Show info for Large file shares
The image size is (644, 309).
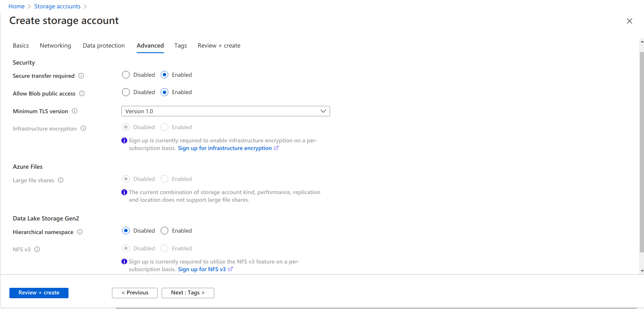pyautogui.click(x=61, y=180)
